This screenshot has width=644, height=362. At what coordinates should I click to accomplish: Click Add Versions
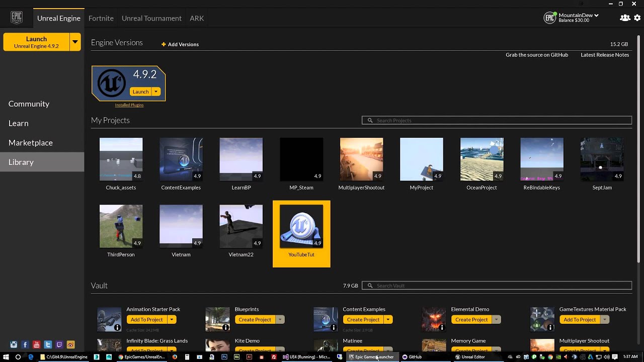(x=180, y=44)
